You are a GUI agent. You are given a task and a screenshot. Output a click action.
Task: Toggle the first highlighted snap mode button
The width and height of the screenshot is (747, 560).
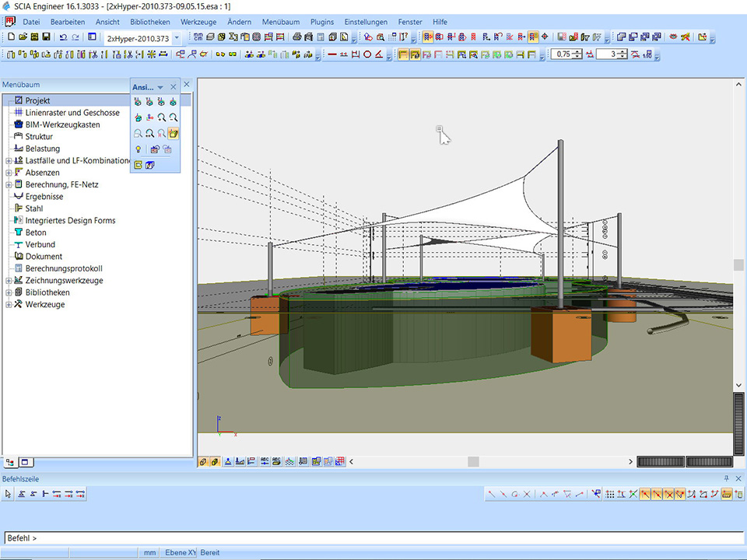(645, 494)
